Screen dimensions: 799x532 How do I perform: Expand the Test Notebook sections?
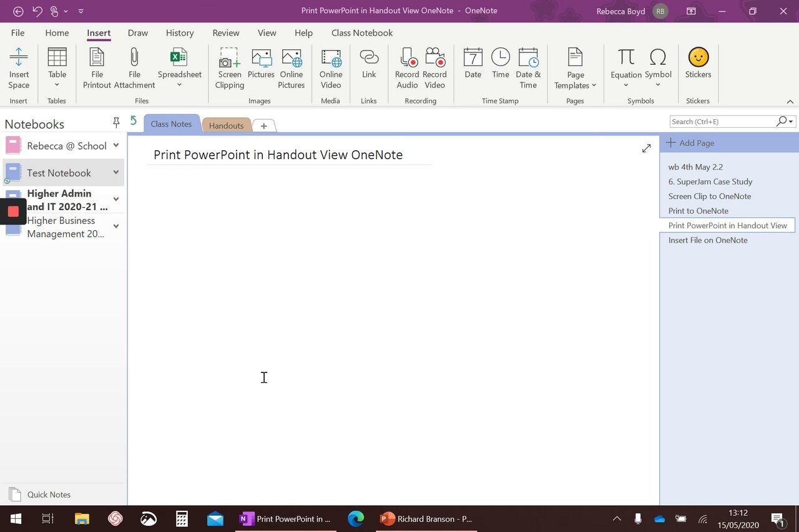click(x=116, y=173)
